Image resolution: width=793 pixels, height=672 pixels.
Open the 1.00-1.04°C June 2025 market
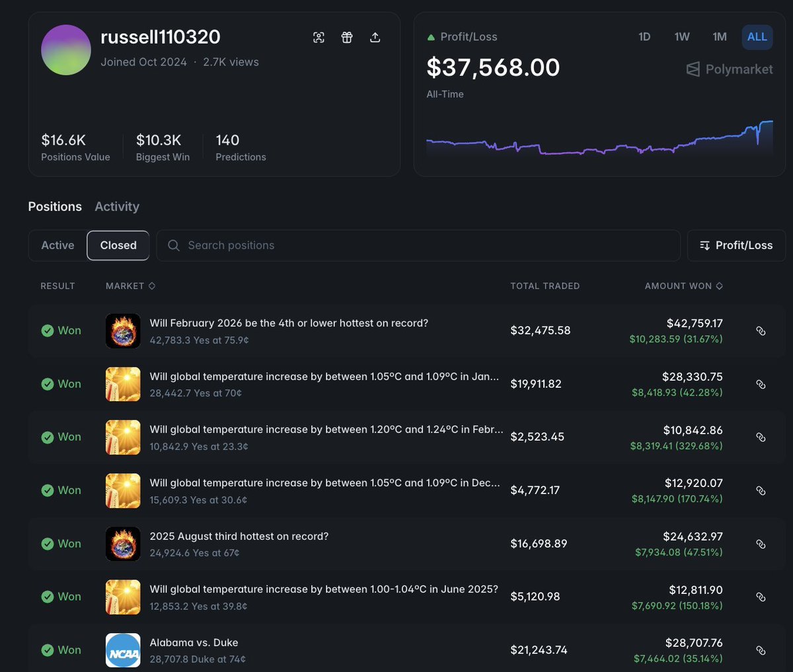point(324,589)
